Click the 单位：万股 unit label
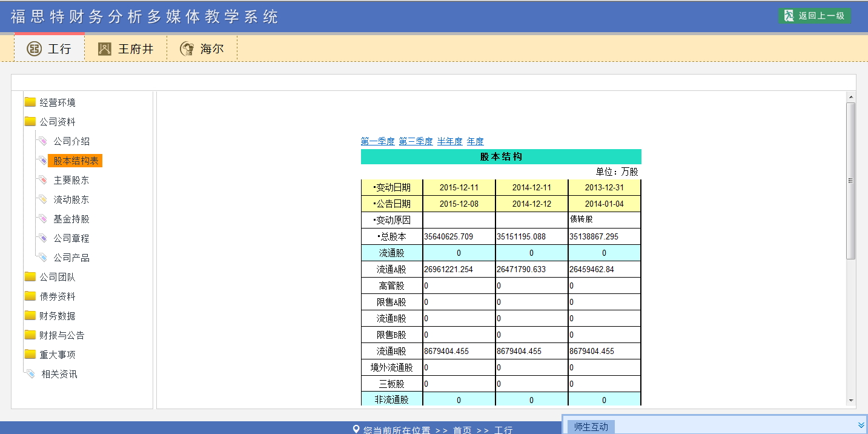Viewport: 868px width, 434px height. [x=617, y=172]
